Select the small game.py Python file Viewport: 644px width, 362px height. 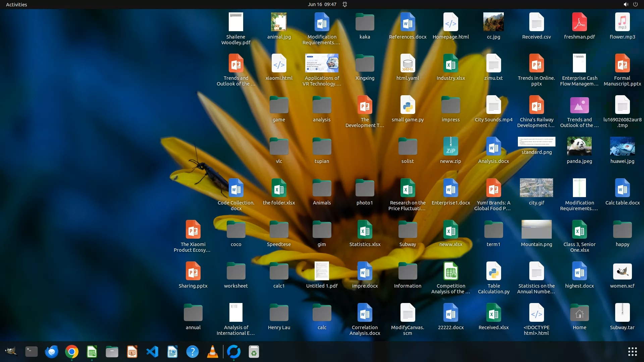[408, 105]
